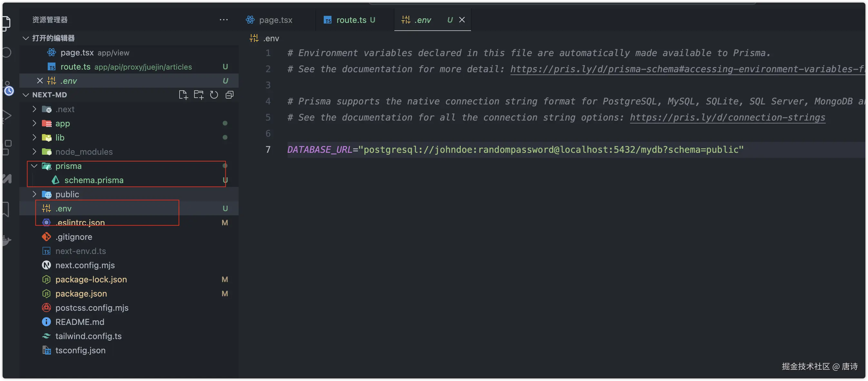This screenshot has height=381, width=868.
Task: Open package-lock.json file
Action: (x=129, y=279)
